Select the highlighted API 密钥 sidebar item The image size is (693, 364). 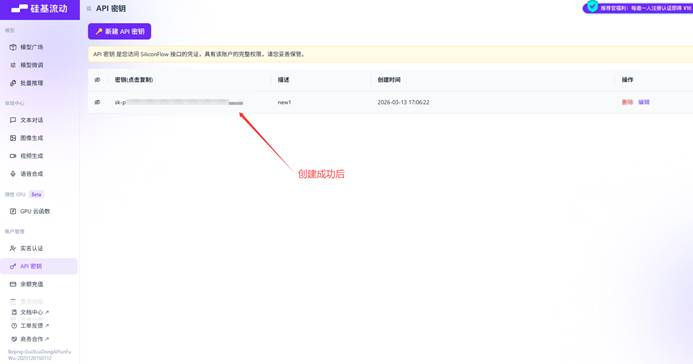point(39,266)
